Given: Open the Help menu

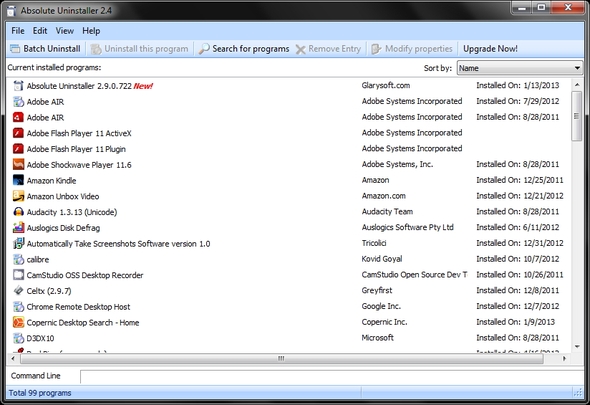Looking at the screenshot, I should click(91, 31).
